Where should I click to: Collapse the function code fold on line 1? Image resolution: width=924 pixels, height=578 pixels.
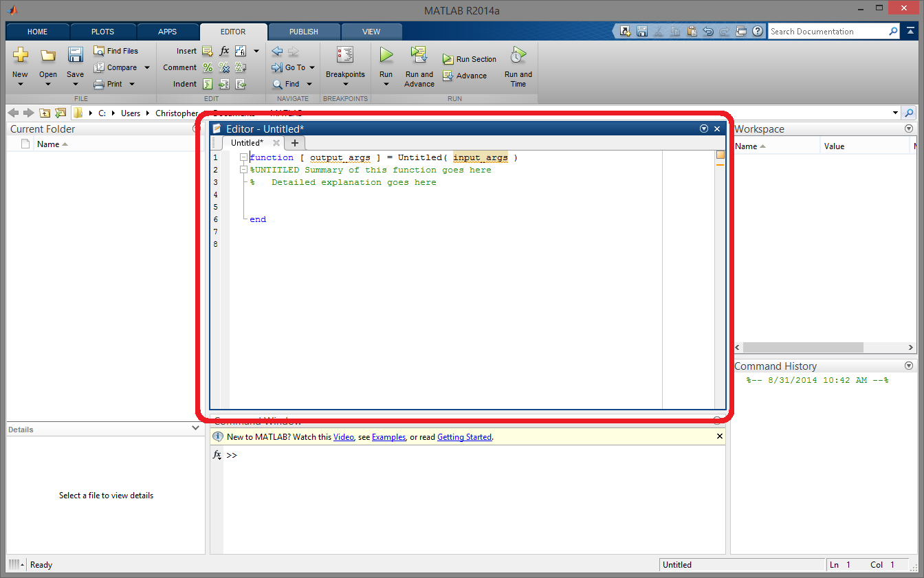pyautogui.click(x=243, y=157)
